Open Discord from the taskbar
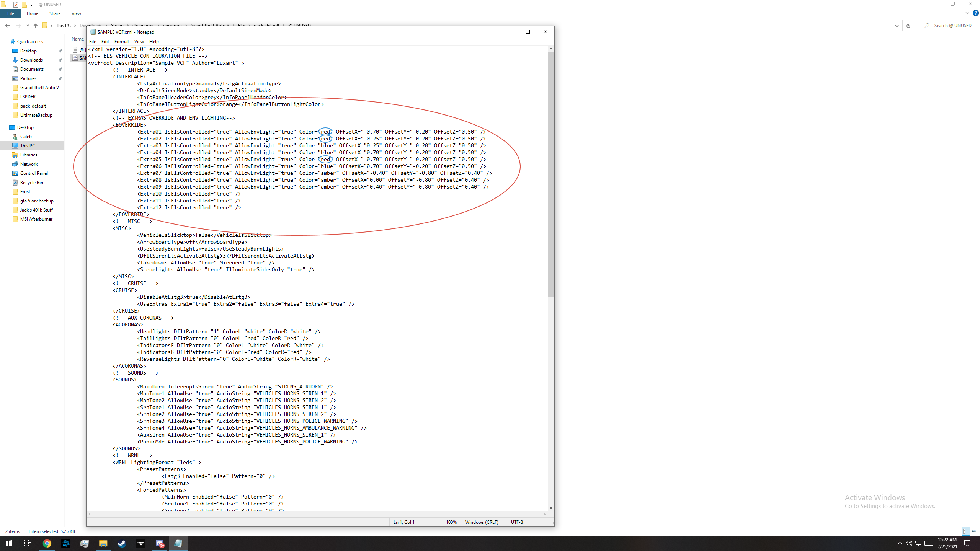Image resolution: width=980 pixels, height=551 pixels. pyautogui.click(x=160, y=543)
